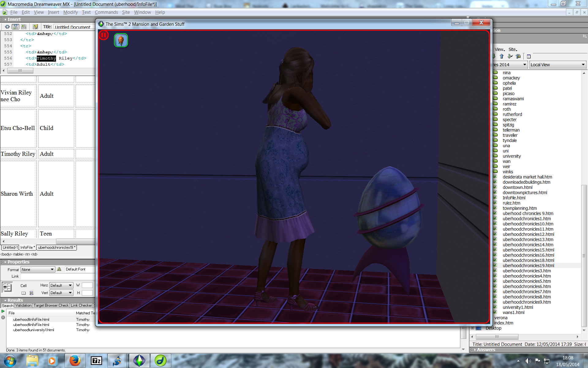Expand the Answers panel
Image resolution: width=588 pixels, height=368 pixels.
pos(475,350)
